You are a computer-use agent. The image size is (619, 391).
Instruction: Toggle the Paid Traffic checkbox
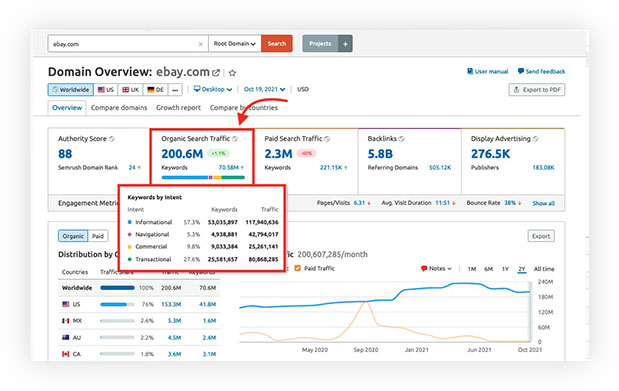click(298, 269)
